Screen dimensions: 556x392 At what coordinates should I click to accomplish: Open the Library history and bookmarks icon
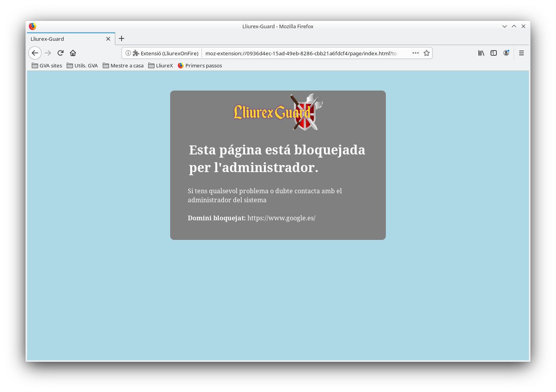click(481, 53)
